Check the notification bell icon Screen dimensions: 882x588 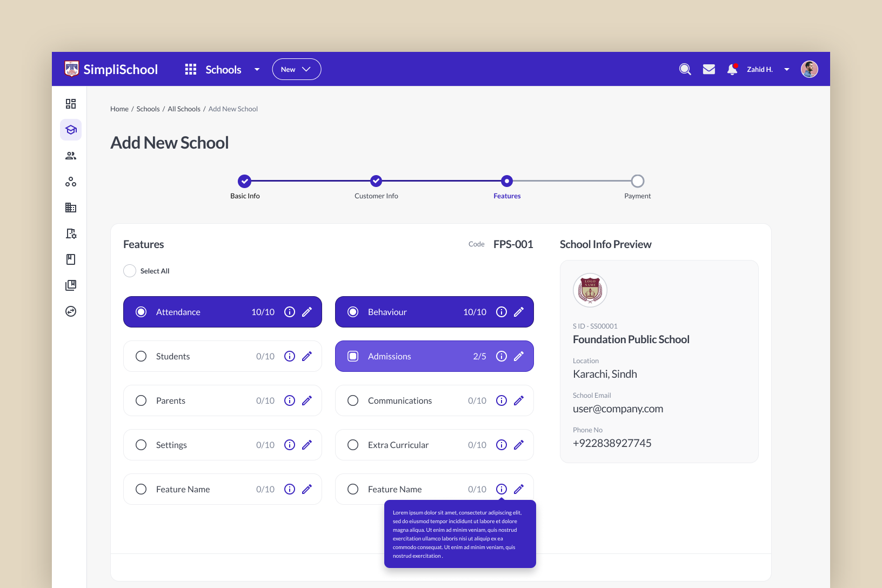tap(732, 69)
